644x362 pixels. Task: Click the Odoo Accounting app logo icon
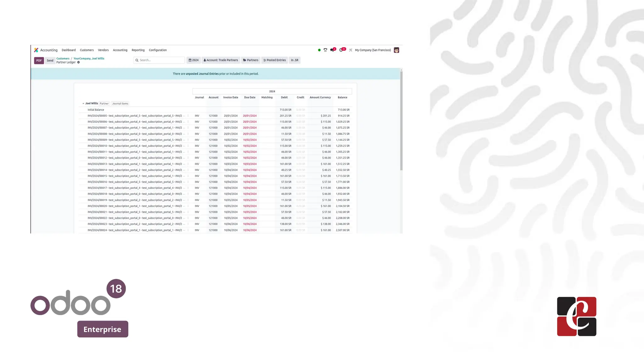click(36, 50)
